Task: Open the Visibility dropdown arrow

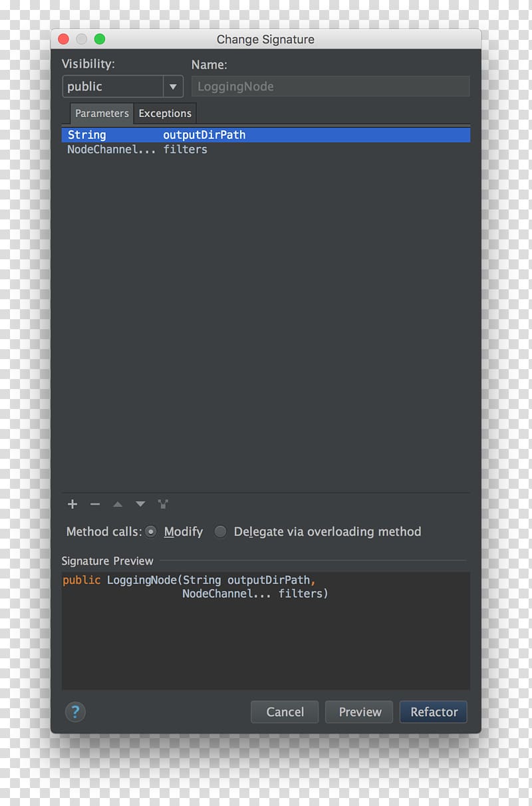Action: click(173, 86)
